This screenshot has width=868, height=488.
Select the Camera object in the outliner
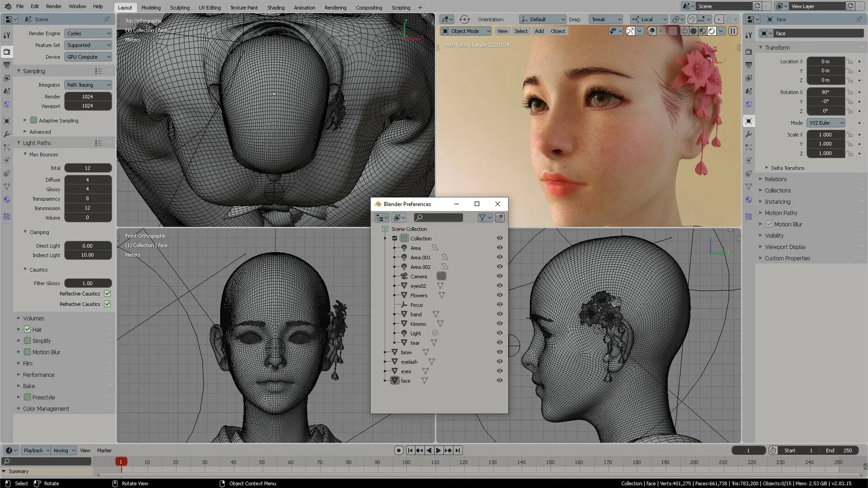(x=419, y=276)
